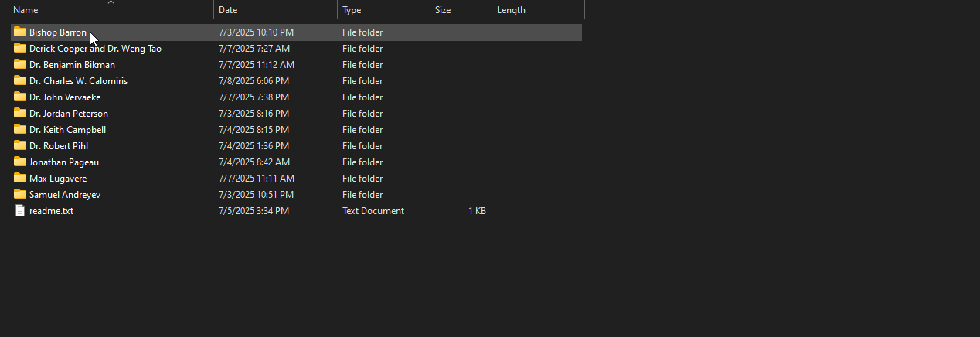Select the Dr. Charles W. Calomiris folder name

coord(78,81)
